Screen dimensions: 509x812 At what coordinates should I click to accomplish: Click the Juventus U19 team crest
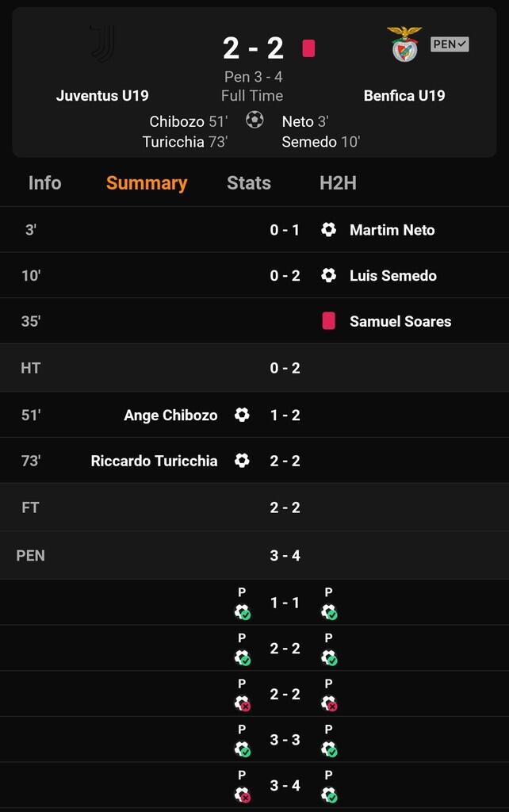[102, 44]
